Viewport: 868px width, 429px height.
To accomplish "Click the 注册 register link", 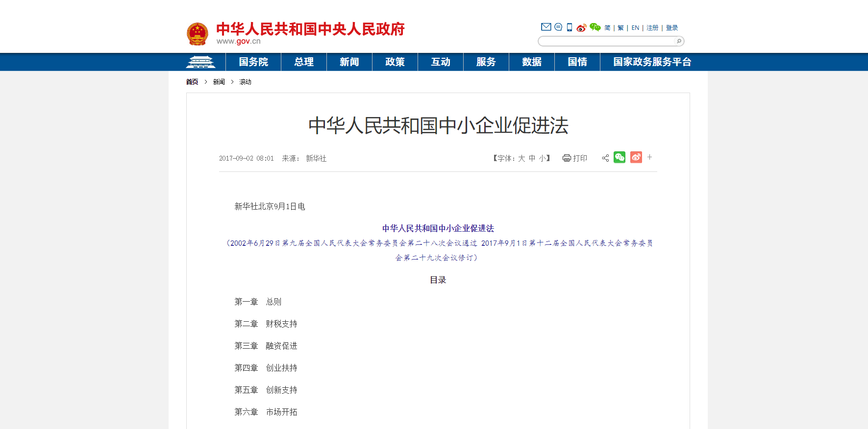I will coord(652,28).
